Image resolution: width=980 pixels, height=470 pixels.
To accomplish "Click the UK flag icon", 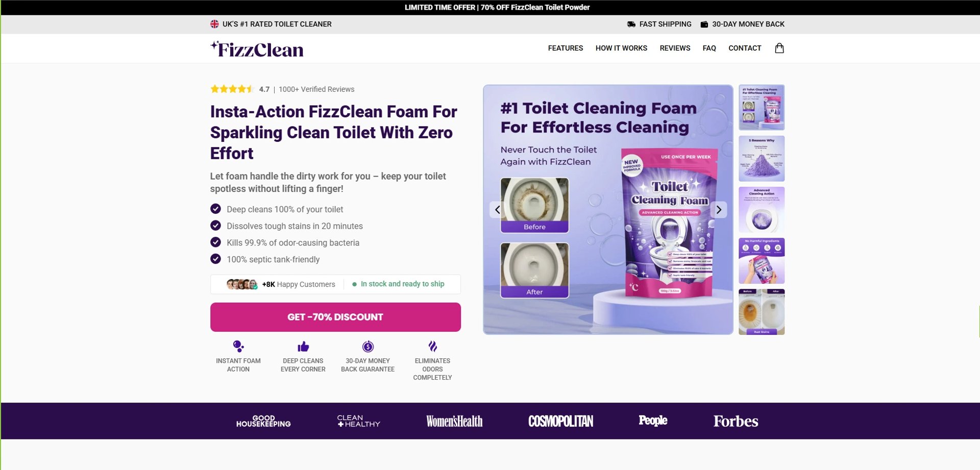I will point(214,24).
